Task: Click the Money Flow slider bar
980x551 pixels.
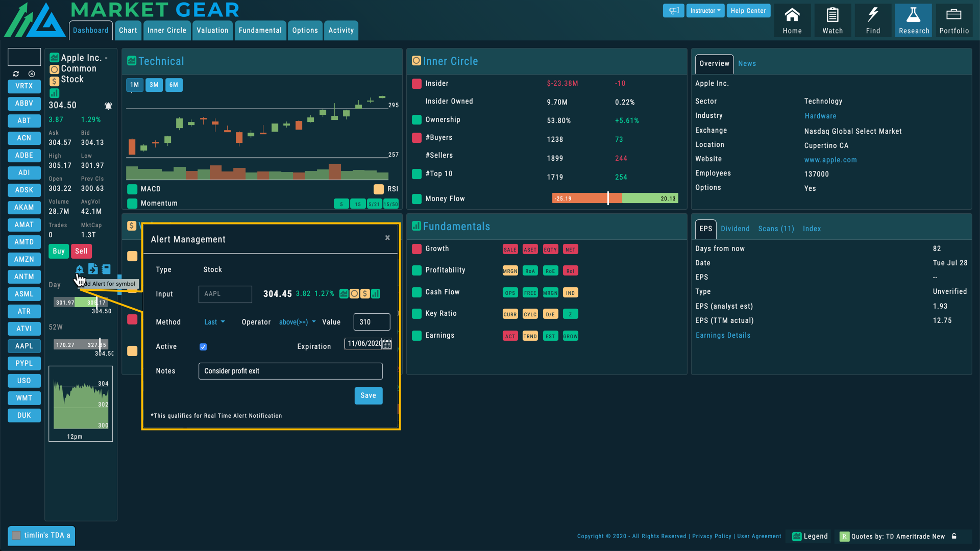Action: [x=615, y=199]
